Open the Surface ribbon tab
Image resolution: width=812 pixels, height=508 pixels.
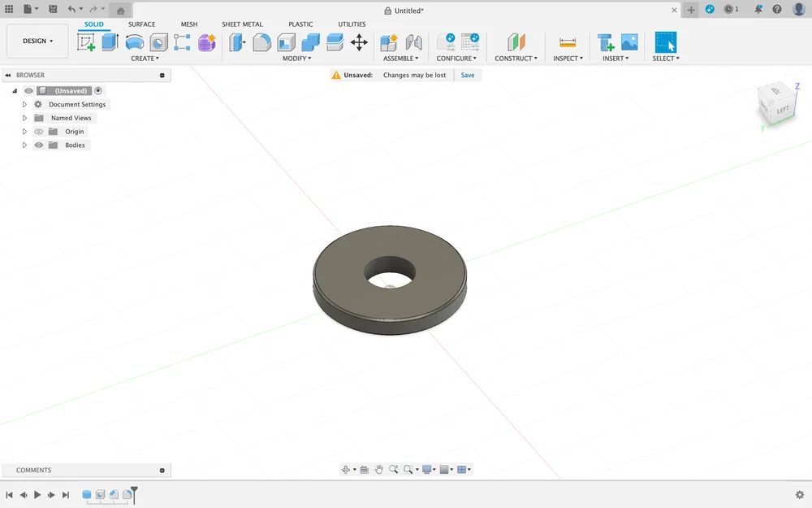pos(141,24)
